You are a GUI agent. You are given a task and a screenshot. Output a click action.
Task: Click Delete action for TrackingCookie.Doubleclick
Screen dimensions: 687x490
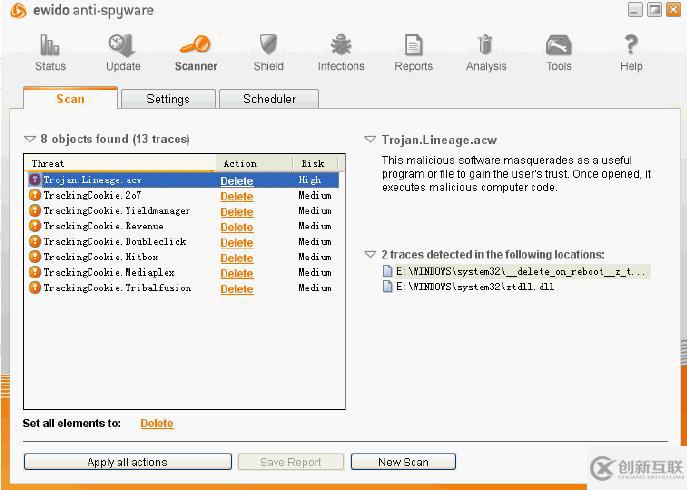[x=237, y=242]
